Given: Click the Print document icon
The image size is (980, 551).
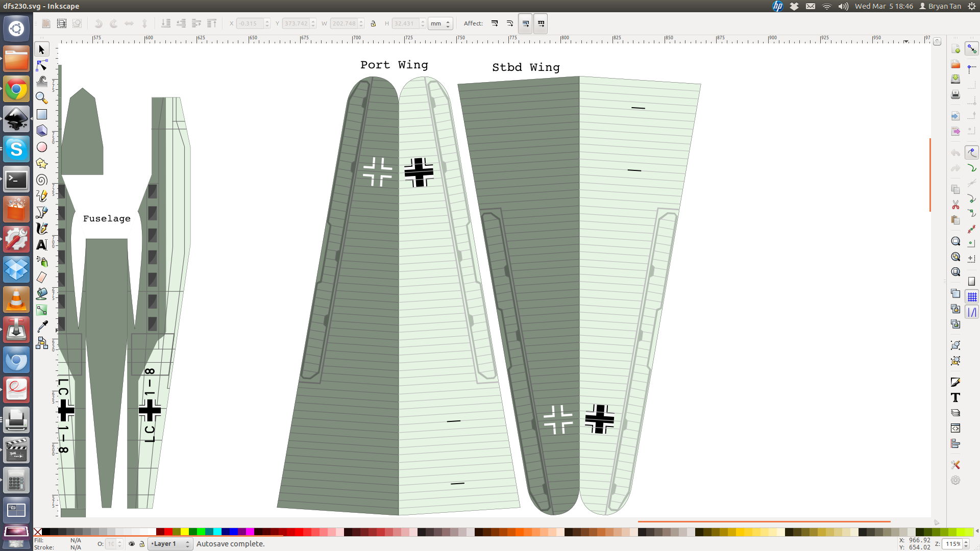Looking at the screenshot, I should pos(955,95).
